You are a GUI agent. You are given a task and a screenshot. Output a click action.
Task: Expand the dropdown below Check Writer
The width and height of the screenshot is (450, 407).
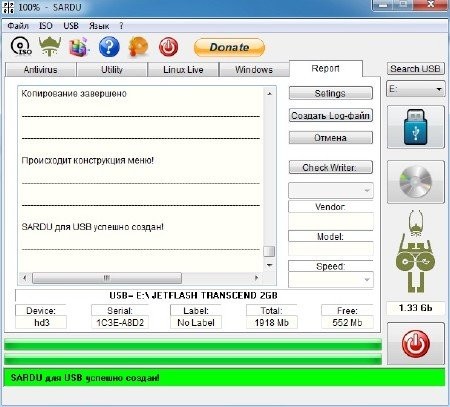[x=331, y=191]
